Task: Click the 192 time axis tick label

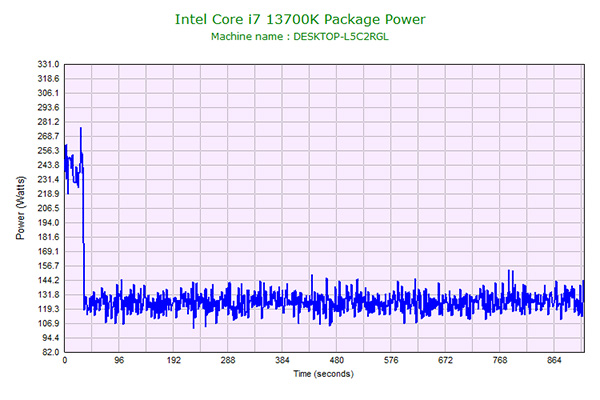Action: tap(173, 360)
